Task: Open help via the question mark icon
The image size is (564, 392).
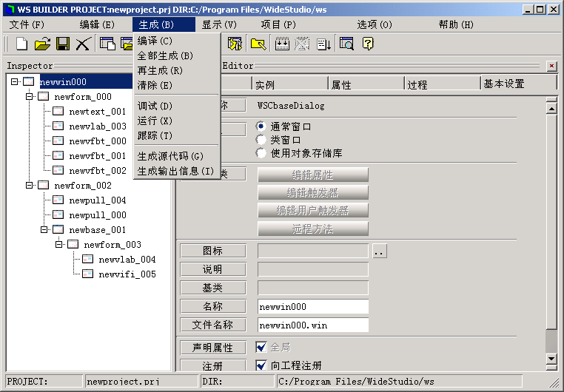Action: pos(368,44)
